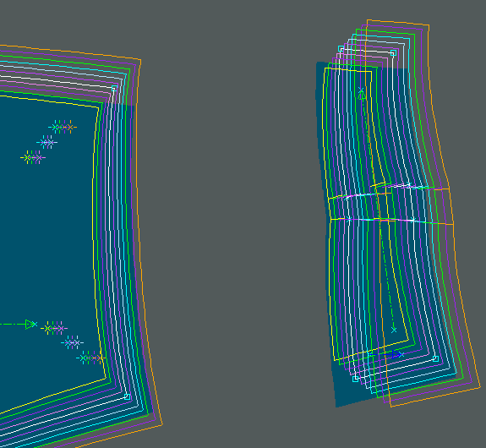Screen dimensions: 486x448
Task: Click the middle drill marker in lower group
Action: [72, 343]
